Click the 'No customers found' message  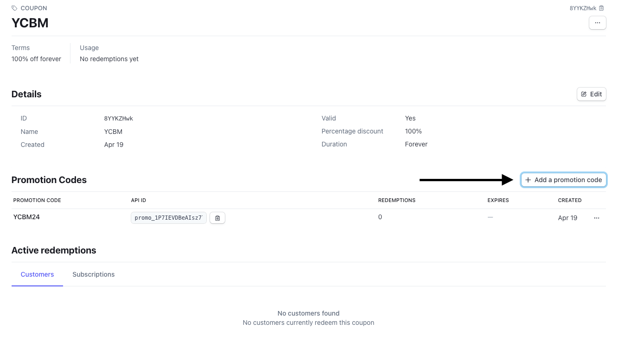click(x=308, y=313)
